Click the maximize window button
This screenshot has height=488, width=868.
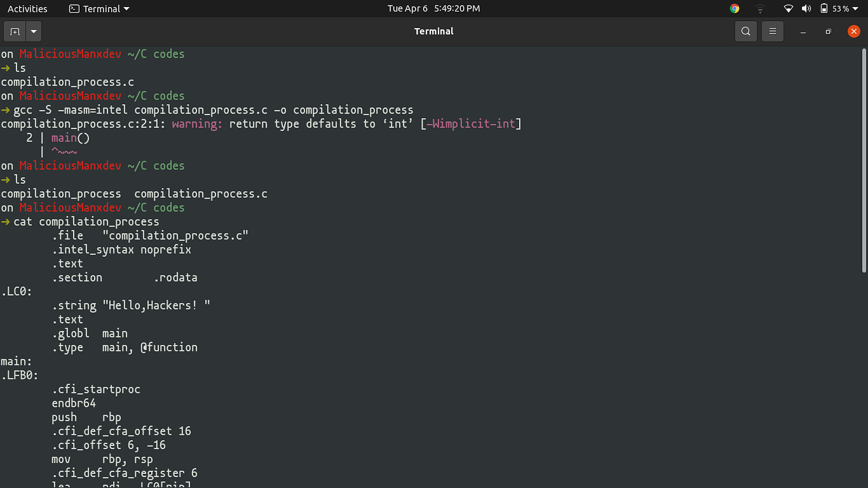click(x=828, y=31)
